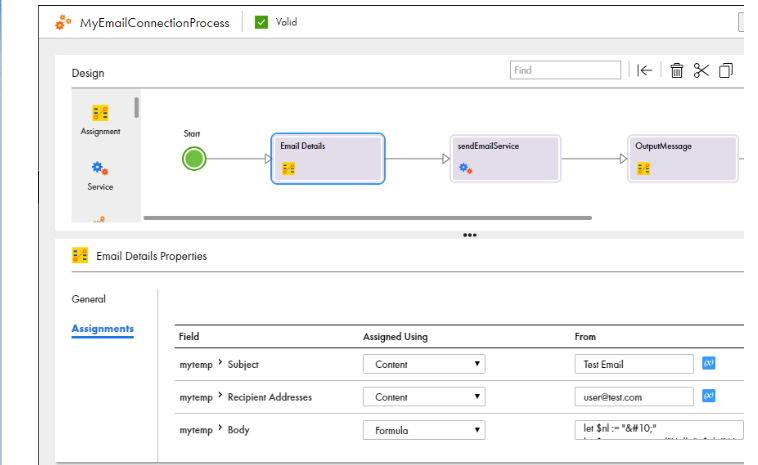The image size is (758, 465).
Task: Click the user@test.com recipient field
Action: [x=634, y=397]
